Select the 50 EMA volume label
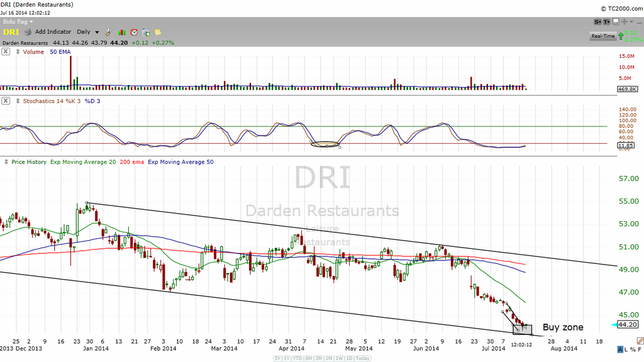This screenshot has height=362, width=644. pos(60,52)
